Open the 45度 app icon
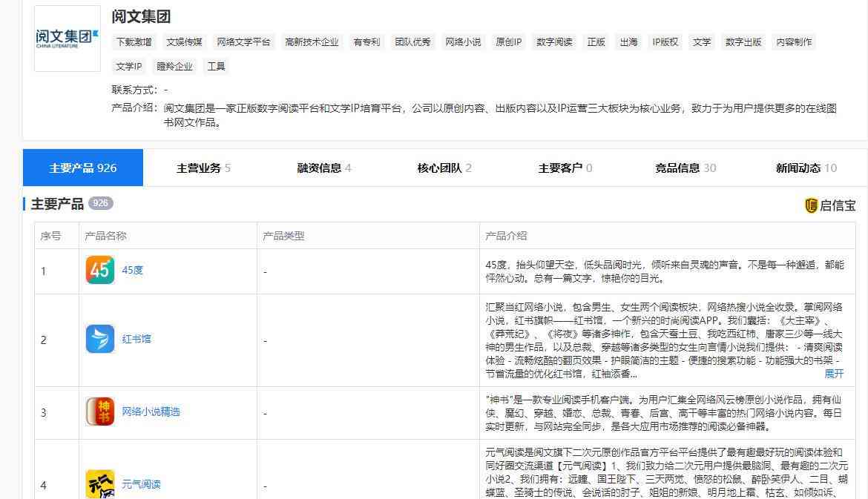Viewport: 868px width, 499px height. (100, 270)
